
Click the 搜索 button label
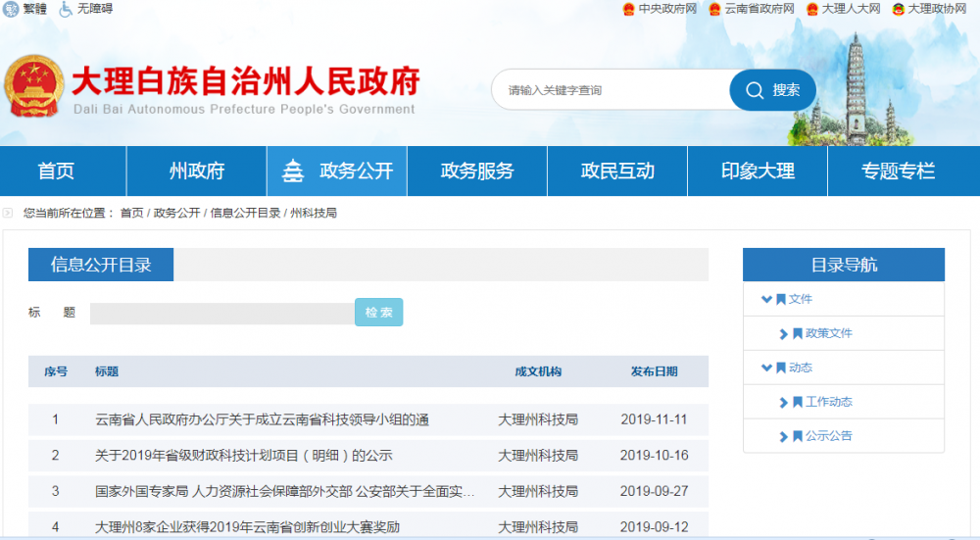[786, 90]
